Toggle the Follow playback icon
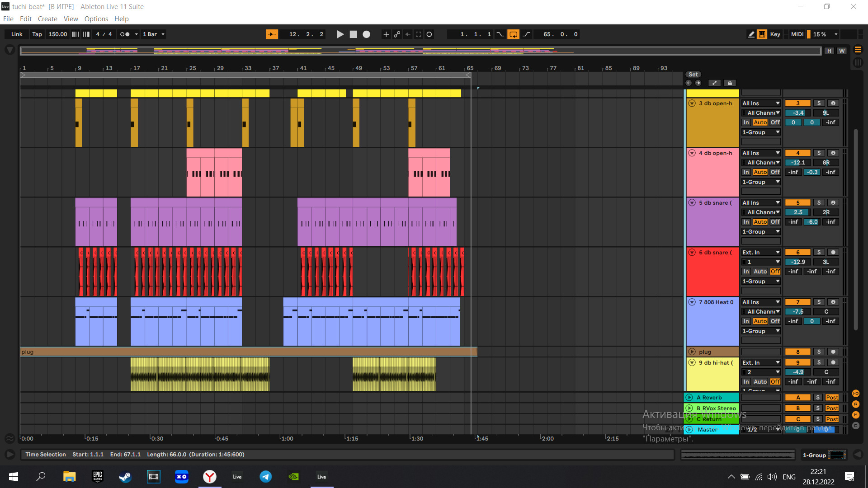The height and width of the screenshot is (488, 868). click(x=272, y=34)
